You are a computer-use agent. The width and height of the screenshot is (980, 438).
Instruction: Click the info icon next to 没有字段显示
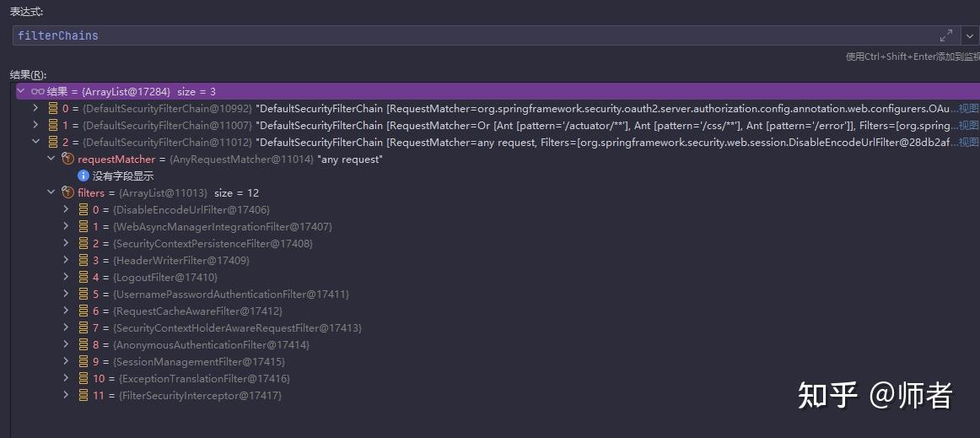click(83, 176)
